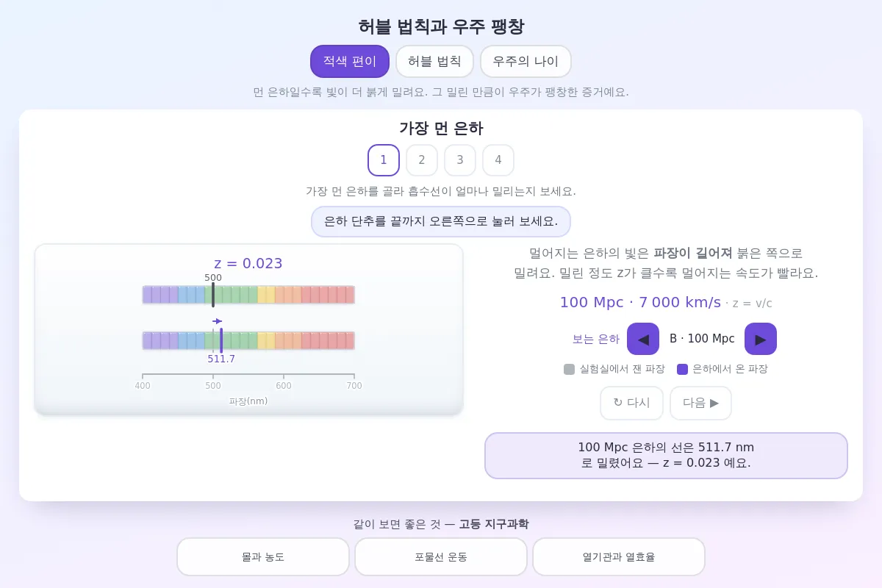
Task: Click the gray lab wavelength legend swatch
Action: point(569,369)
